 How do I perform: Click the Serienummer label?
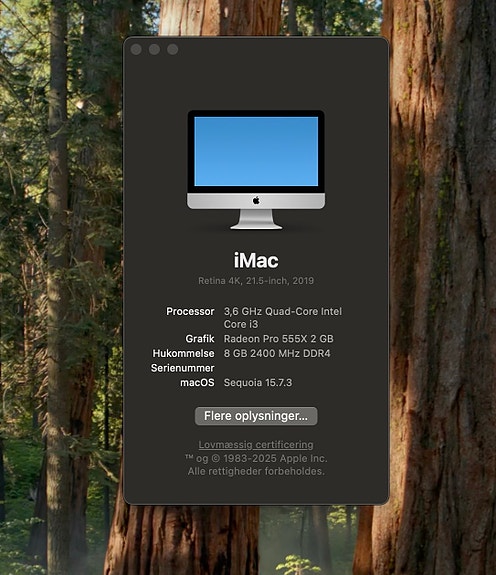coord(183,368)
